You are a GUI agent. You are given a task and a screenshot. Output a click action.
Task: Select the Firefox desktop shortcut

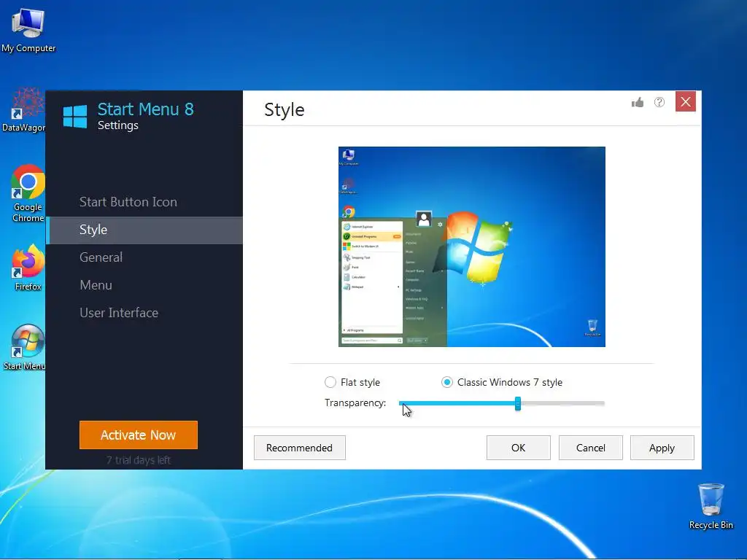(x=28, y=268)
